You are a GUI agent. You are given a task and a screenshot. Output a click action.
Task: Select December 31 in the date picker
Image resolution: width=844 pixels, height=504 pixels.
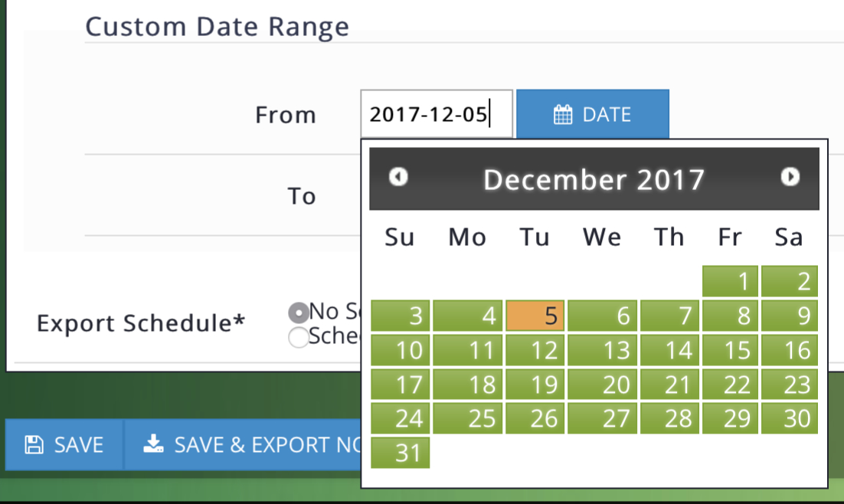[400, 453]
